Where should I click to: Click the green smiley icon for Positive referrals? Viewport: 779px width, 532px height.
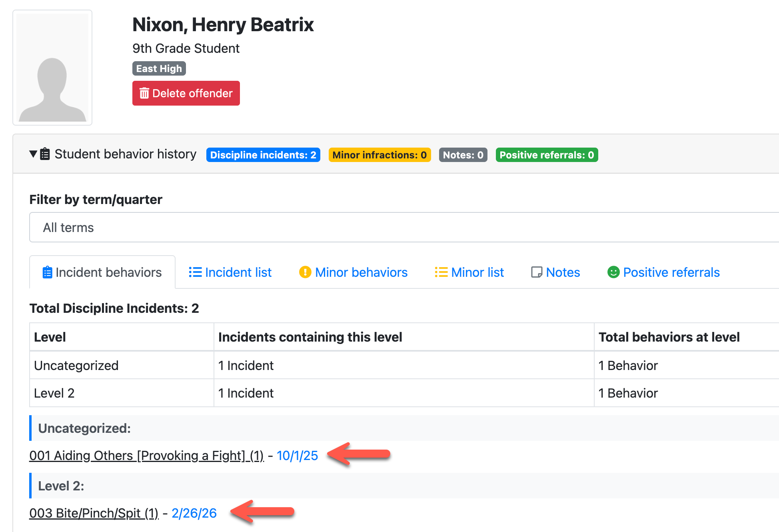click(x=613, y=272)
